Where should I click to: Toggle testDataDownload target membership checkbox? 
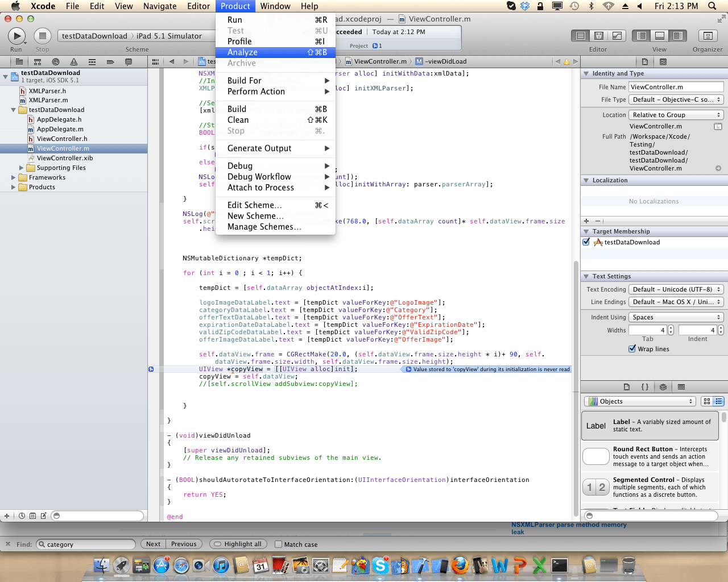coord(586,242)
